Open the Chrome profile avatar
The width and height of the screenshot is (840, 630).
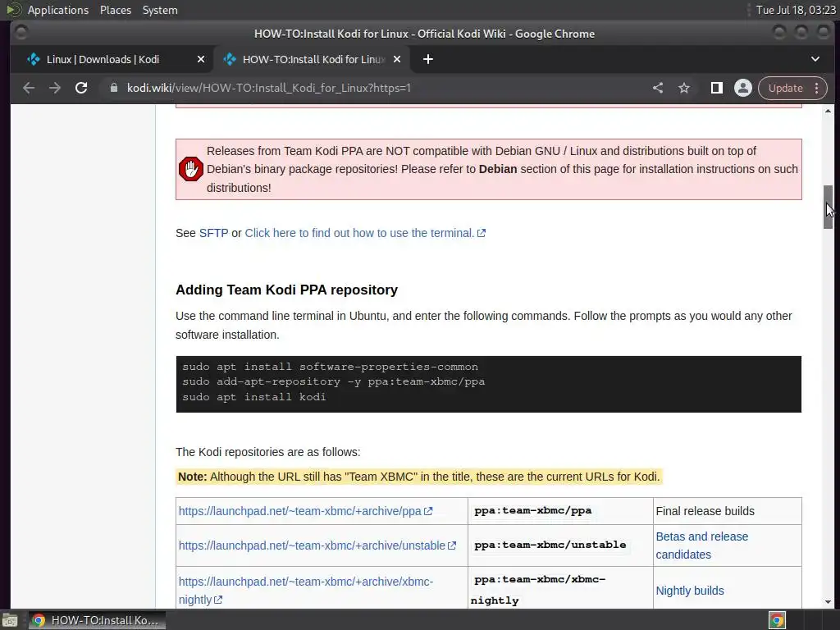[x=743, y=88]
